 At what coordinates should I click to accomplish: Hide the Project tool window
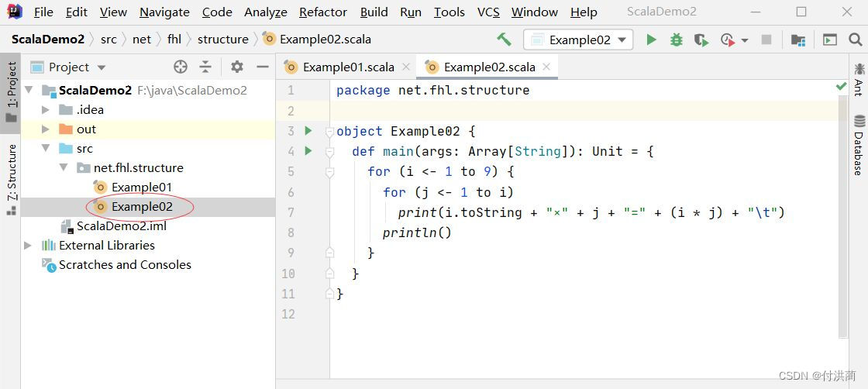[263, 67]
